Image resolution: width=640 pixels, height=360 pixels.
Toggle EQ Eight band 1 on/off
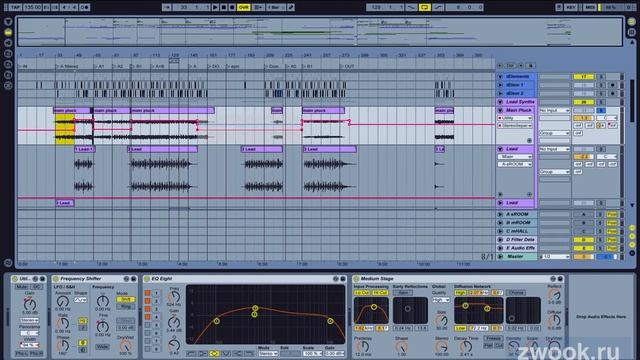pos(147,293)
